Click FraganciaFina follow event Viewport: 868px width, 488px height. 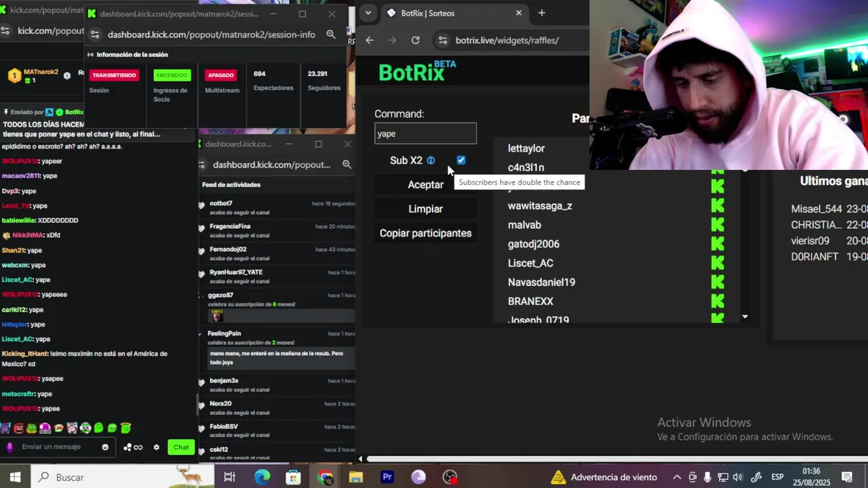click(278, 230)
